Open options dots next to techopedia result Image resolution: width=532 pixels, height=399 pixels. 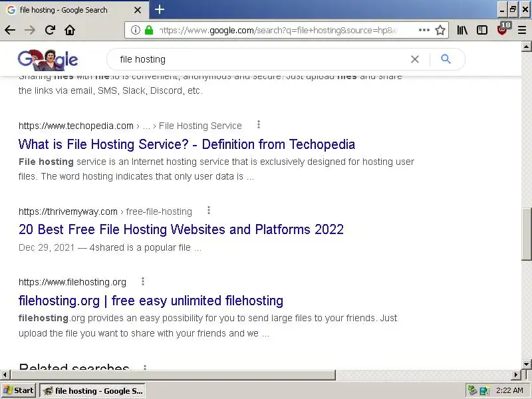pos(259,125)
